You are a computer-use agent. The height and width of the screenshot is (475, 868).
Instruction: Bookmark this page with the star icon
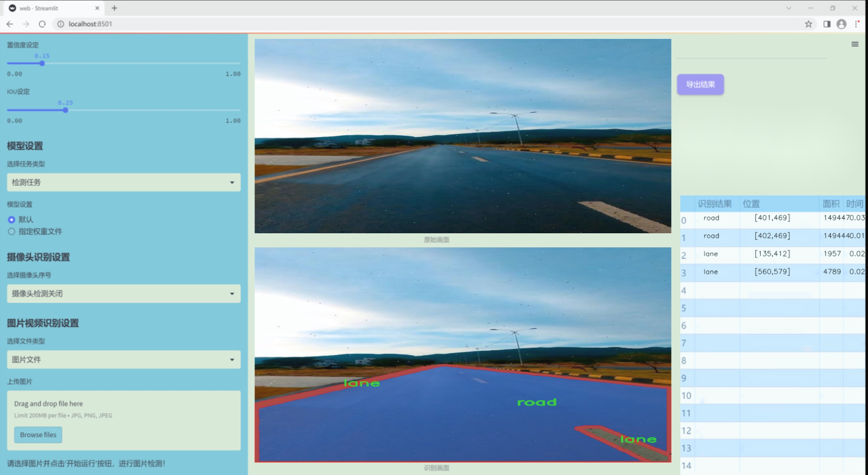pyautogui.click(x=808, y=24)
